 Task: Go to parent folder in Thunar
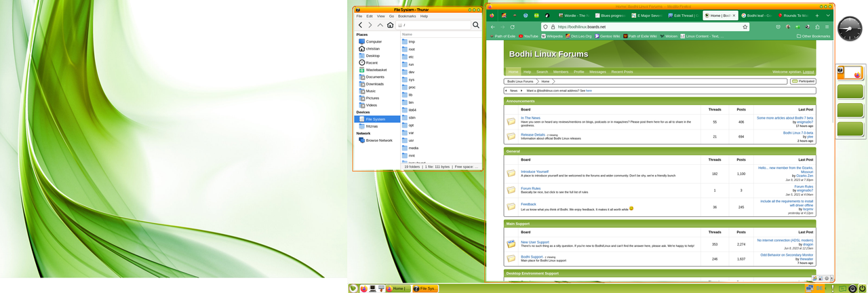[x=380, y=25]
